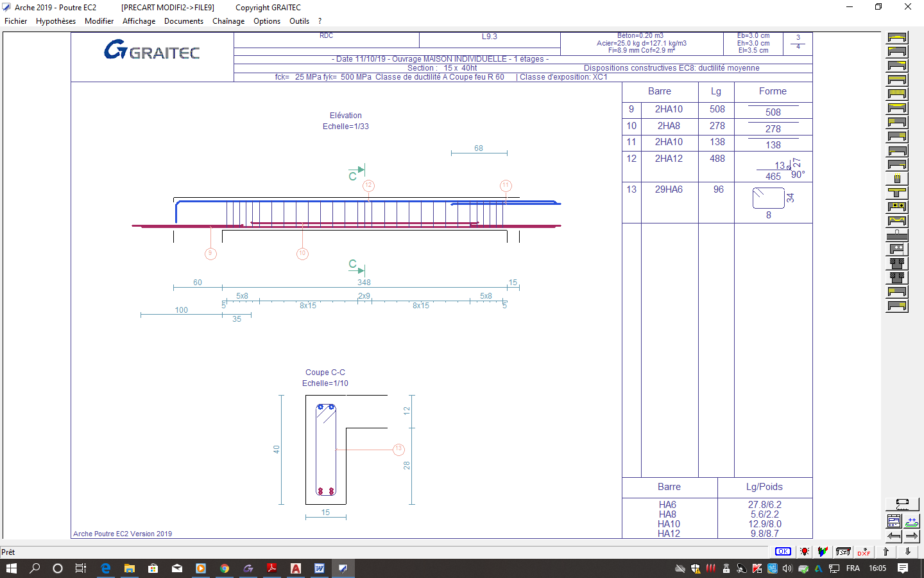Select bar marker 12 on elevation
Image resolution: width=924 pixels, height=578 pixels.
tap(368, 186)
